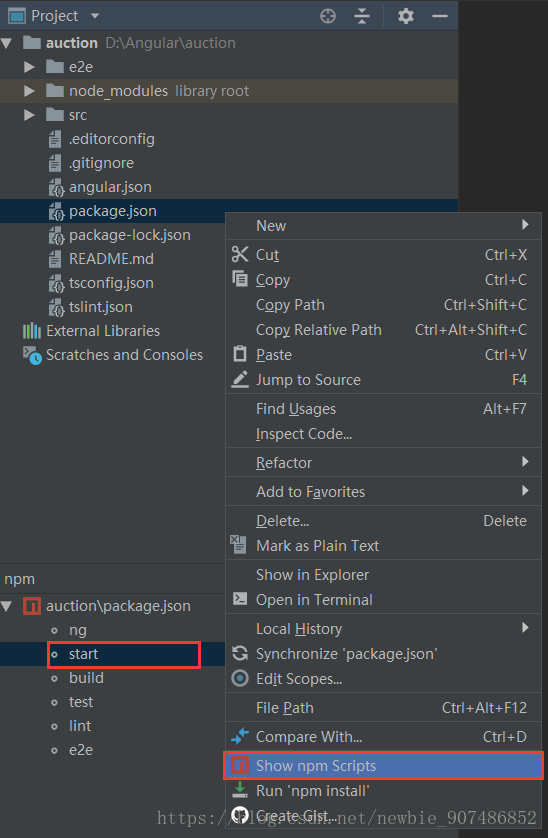Collapse the auction\package.json npm node

(x=7, y=606)
